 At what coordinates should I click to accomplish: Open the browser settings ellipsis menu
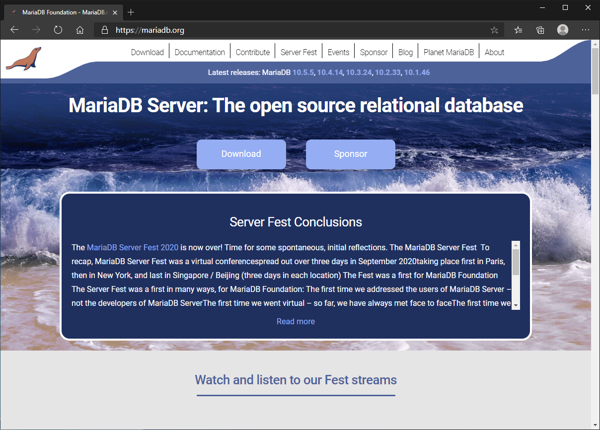(586, 30)
